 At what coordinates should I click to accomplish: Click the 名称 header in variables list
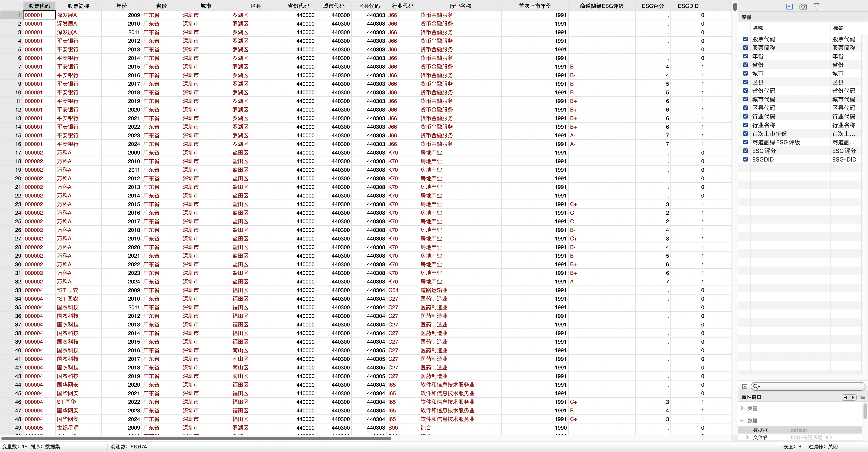(758, 28)
